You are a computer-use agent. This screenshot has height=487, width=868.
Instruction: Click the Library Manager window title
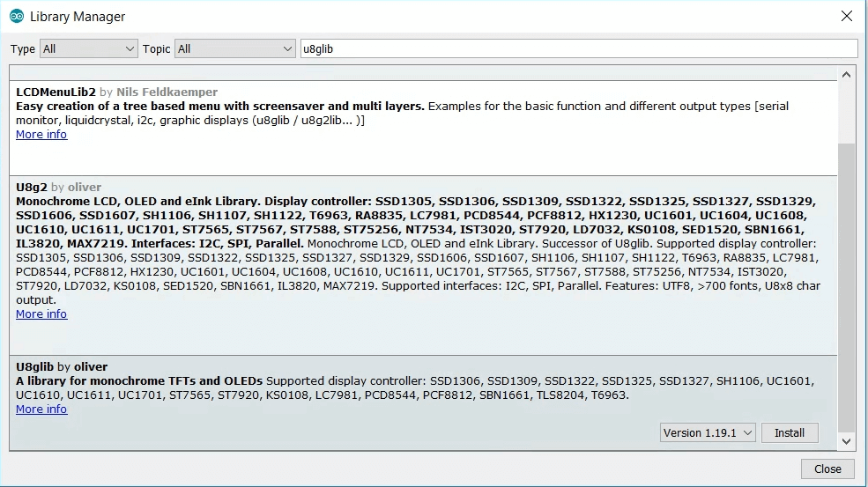coord(78,17)
